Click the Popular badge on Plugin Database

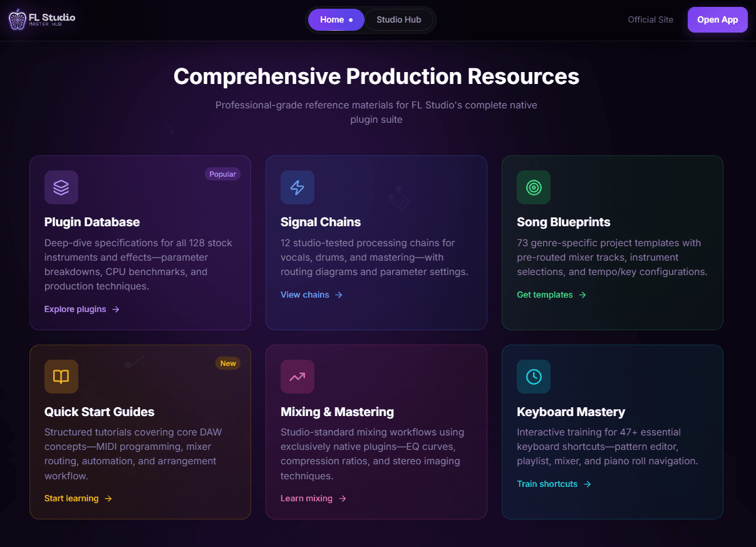pos(222,174)
